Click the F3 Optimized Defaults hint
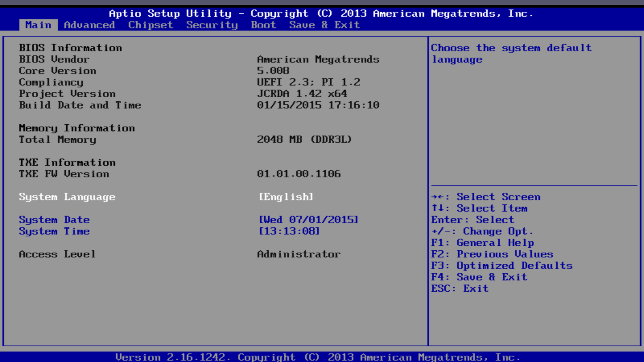This screenshot has width=644, height=362. point(502,265)
